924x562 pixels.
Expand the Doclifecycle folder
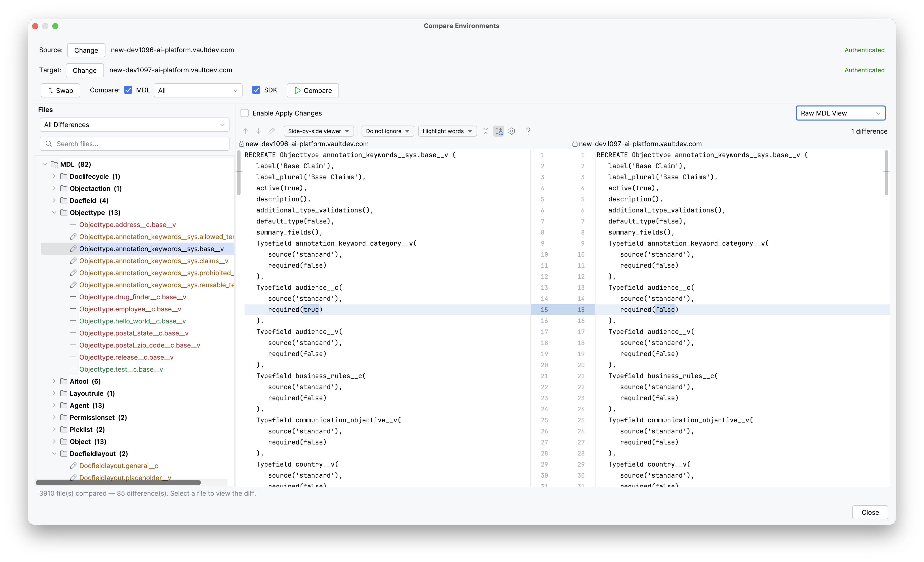pos(54,176)
